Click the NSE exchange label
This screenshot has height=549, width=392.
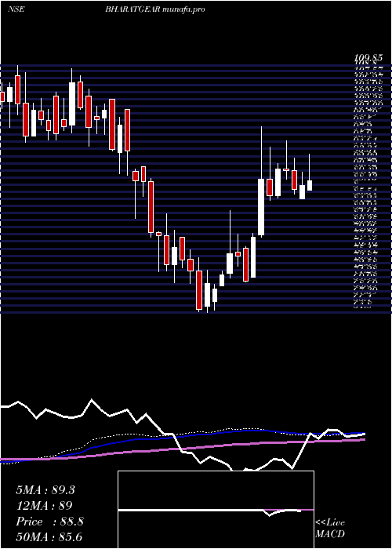[16, 9]
